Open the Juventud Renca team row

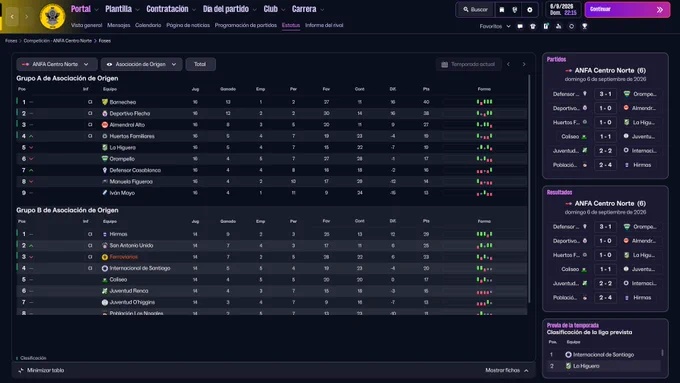click(x=271, y=291)
